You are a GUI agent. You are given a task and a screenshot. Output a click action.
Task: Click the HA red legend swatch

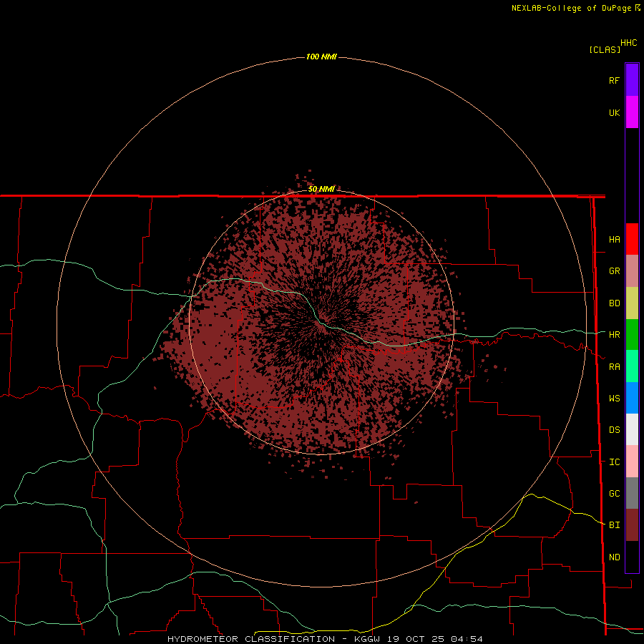tap(632, 239)
